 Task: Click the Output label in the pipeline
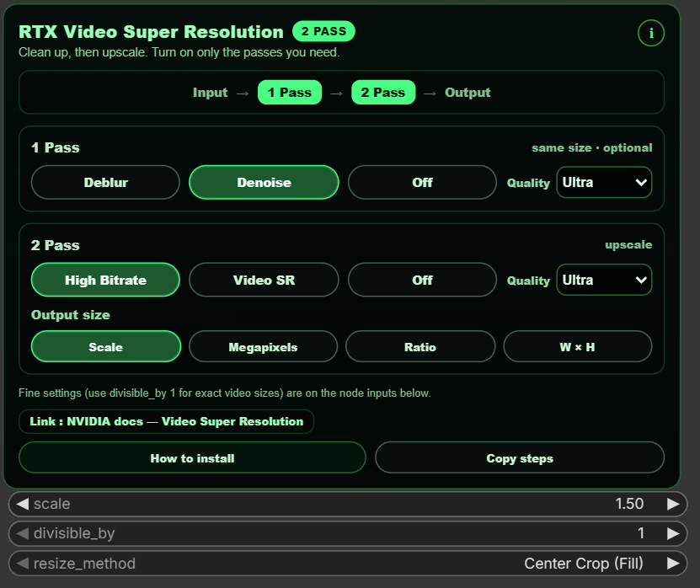[x=468, y=93]
